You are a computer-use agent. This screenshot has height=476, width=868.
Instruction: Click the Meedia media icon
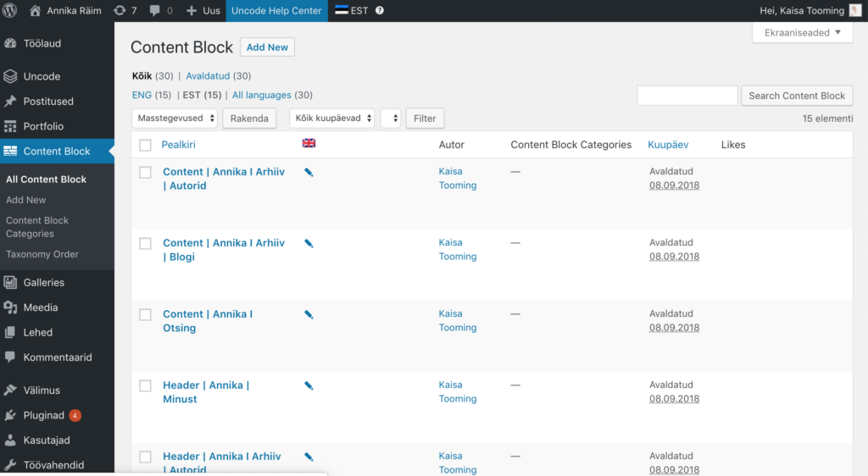[x=10, y=307]
